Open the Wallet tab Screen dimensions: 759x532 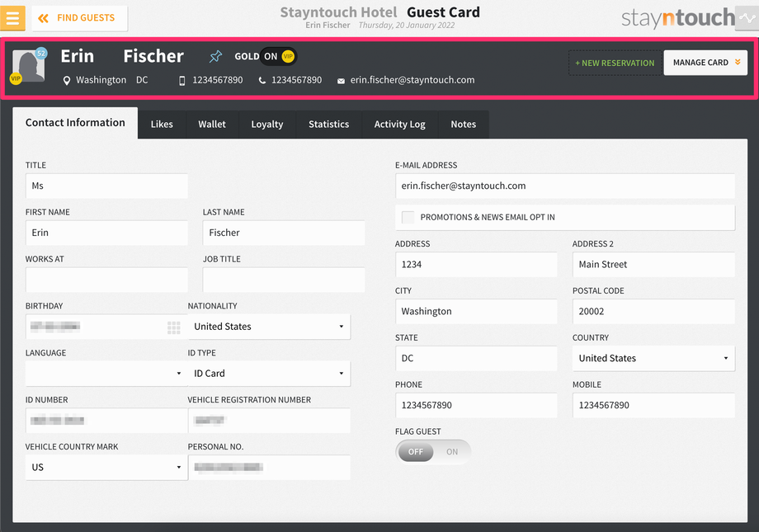[212, 125]
